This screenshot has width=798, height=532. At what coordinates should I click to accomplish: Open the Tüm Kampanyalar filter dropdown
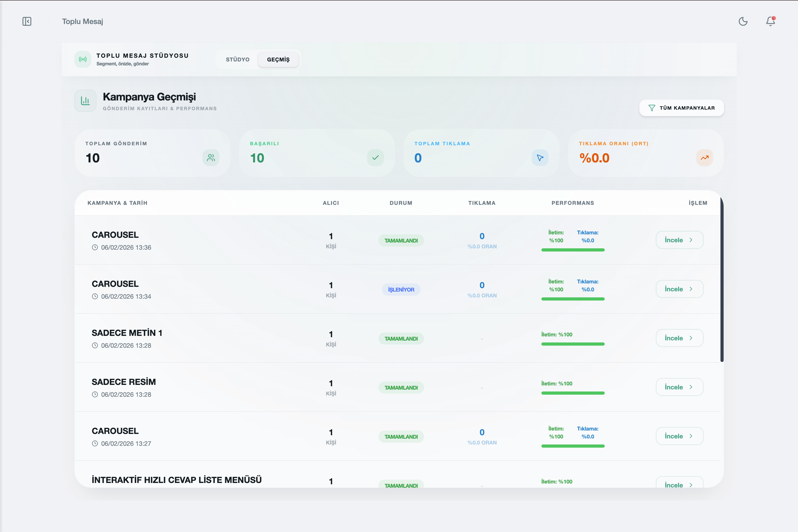(x=681, y=108)
